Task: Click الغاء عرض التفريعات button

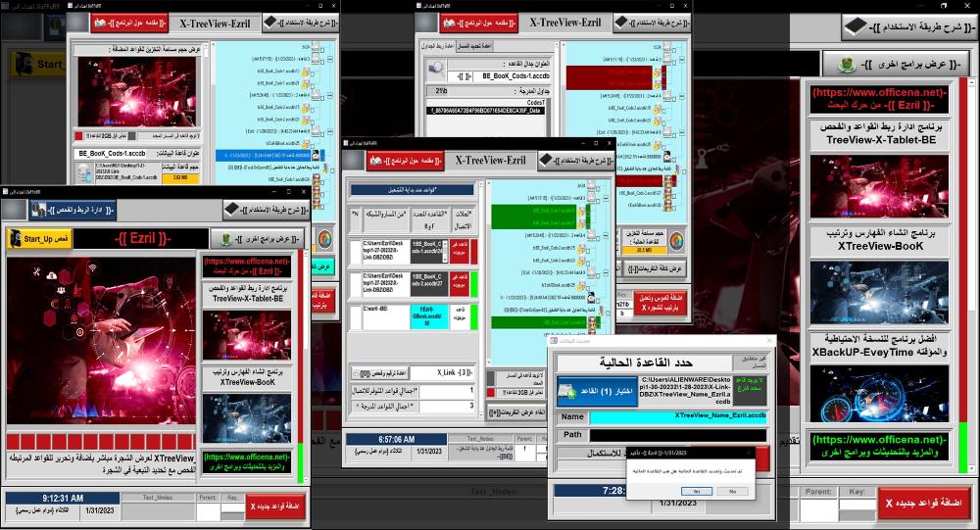Action: [516, 413]
